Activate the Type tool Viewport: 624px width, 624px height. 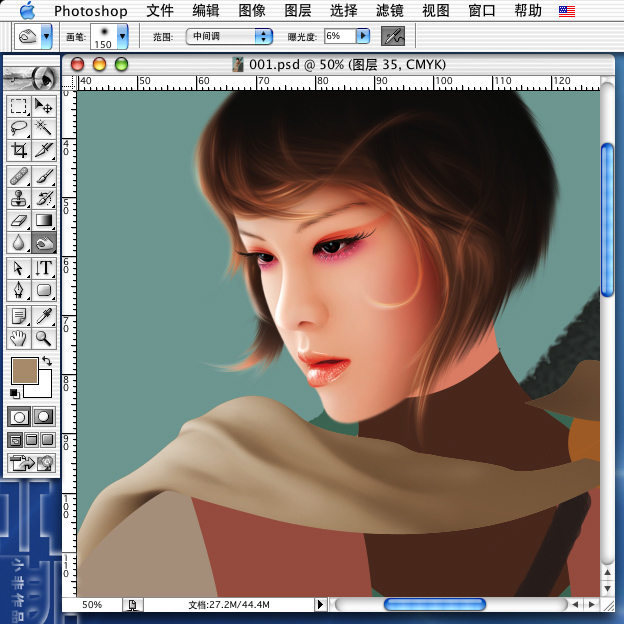(x=44, y=267)
